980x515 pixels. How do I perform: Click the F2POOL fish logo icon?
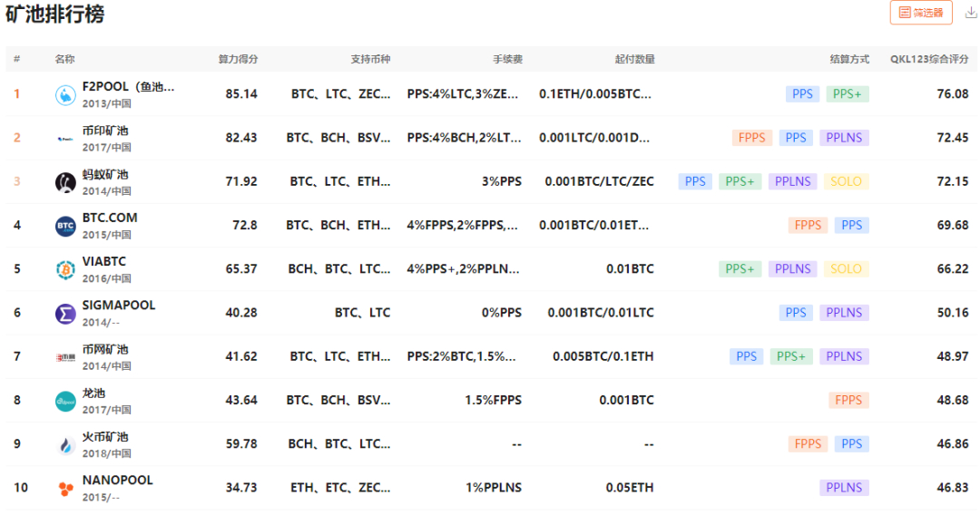tap(65, 94)
